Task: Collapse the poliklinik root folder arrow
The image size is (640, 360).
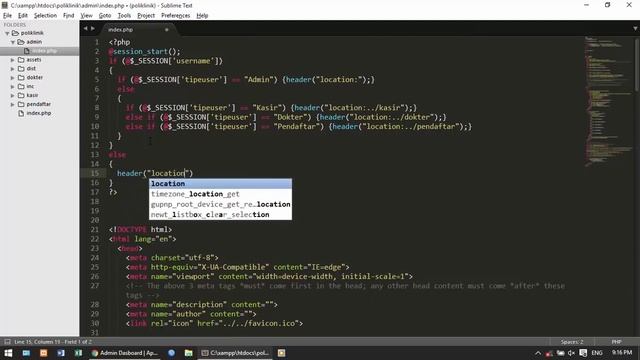Action: (x=7, y=33)
